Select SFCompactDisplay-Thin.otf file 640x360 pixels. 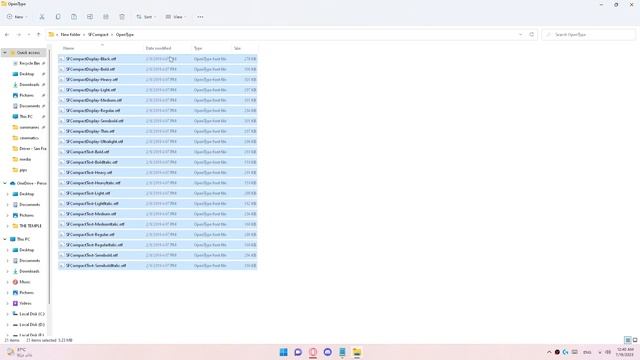[158, 131]
